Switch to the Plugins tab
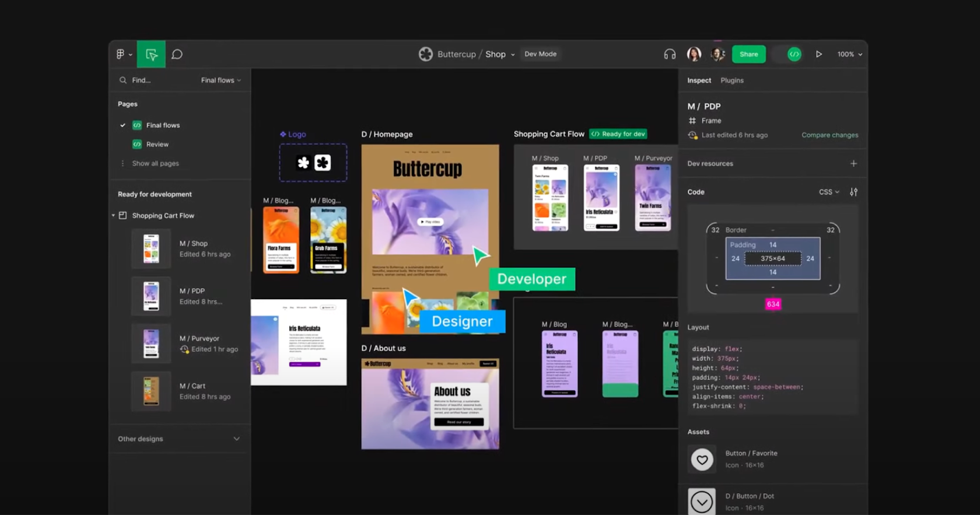 pyautogui.click(x=732, y=80)
